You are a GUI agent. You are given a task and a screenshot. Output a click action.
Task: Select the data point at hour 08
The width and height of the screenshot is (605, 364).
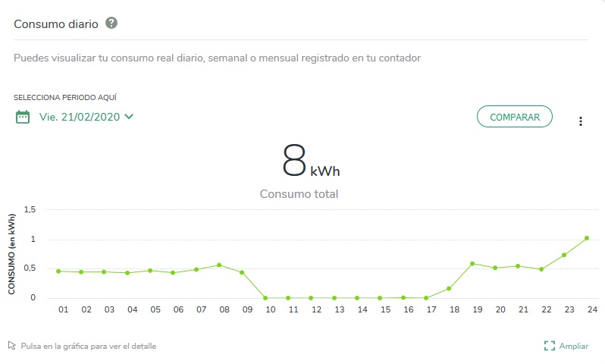219,265
